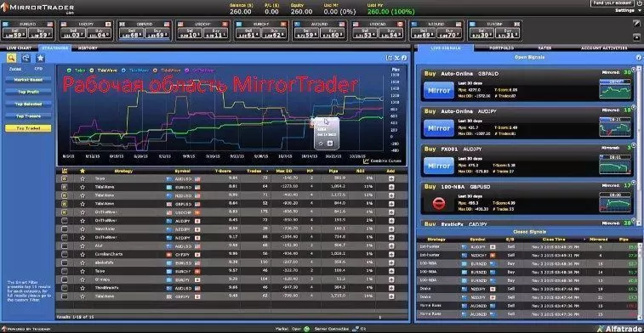Switch to the Portfolio tab
The height and width of the screenshot is (333, 644).
click(501, 48)
